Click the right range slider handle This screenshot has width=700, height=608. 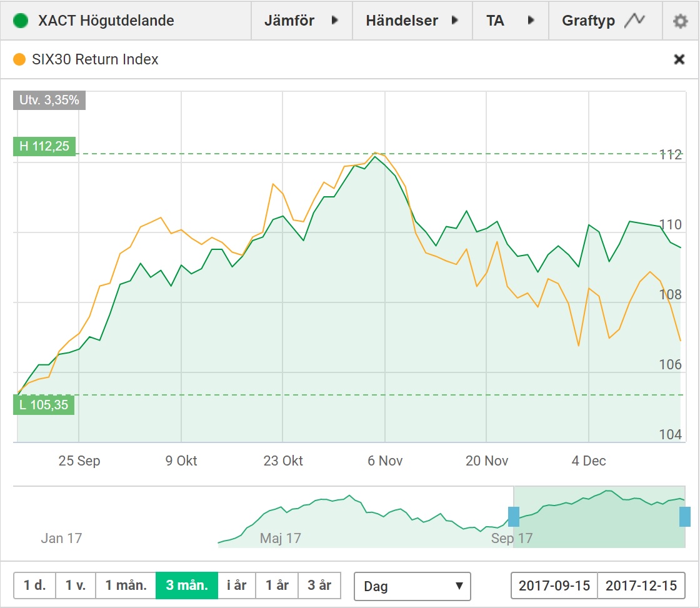point(685,517)
